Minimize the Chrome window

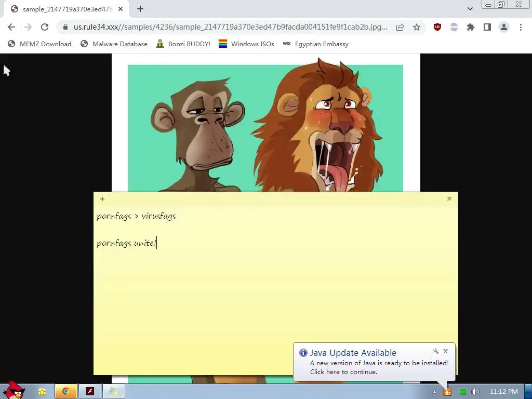click(488, 4)
